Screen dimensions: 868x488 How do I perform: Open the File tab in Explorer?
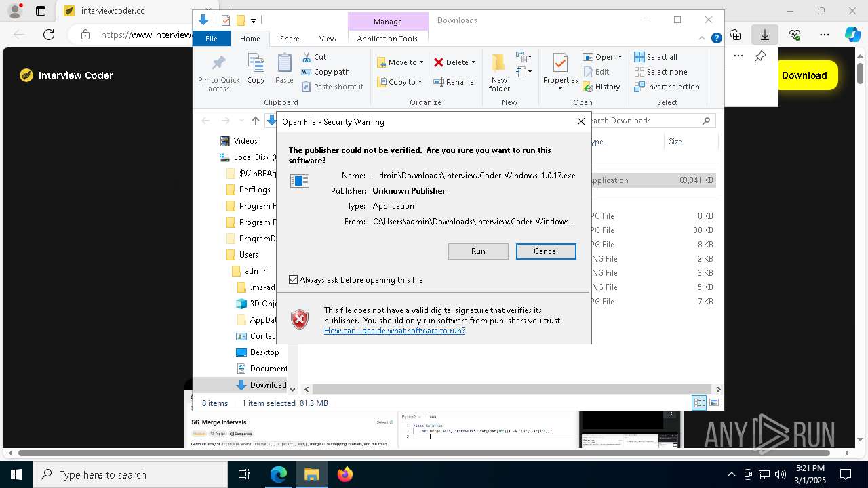tap(212, 39)
